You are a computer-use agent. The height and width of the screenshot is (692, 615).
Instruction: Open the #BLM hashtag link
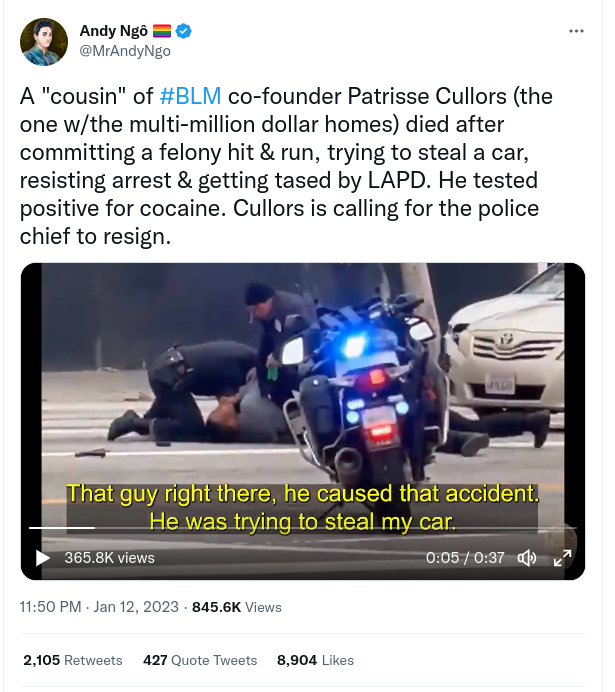[190, 97]
